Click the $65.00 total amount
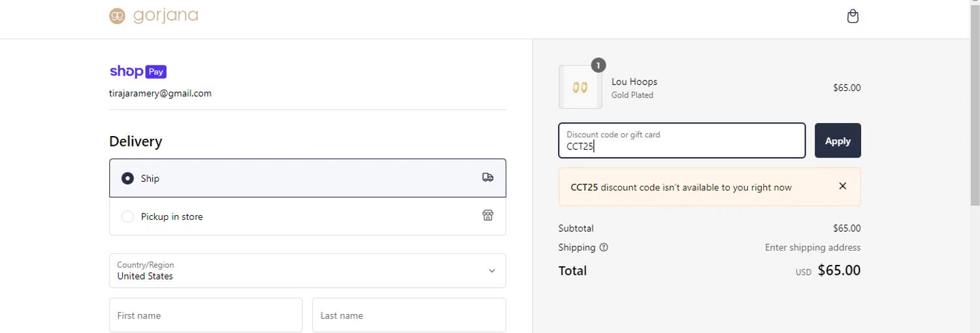The height and width of the screenshot is (333, 980). click(x=839, y=270)
